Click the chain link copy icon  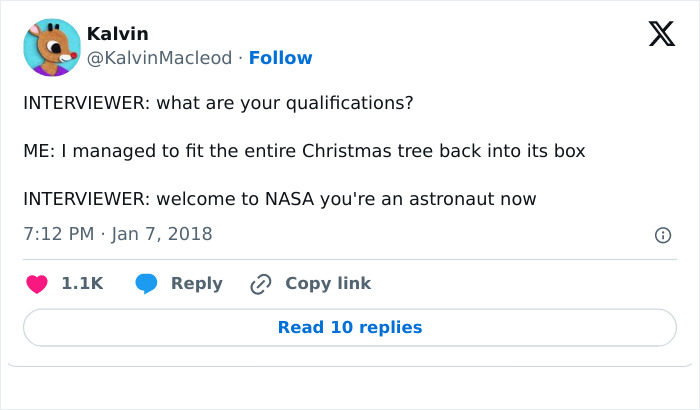[x=261, y=284]
